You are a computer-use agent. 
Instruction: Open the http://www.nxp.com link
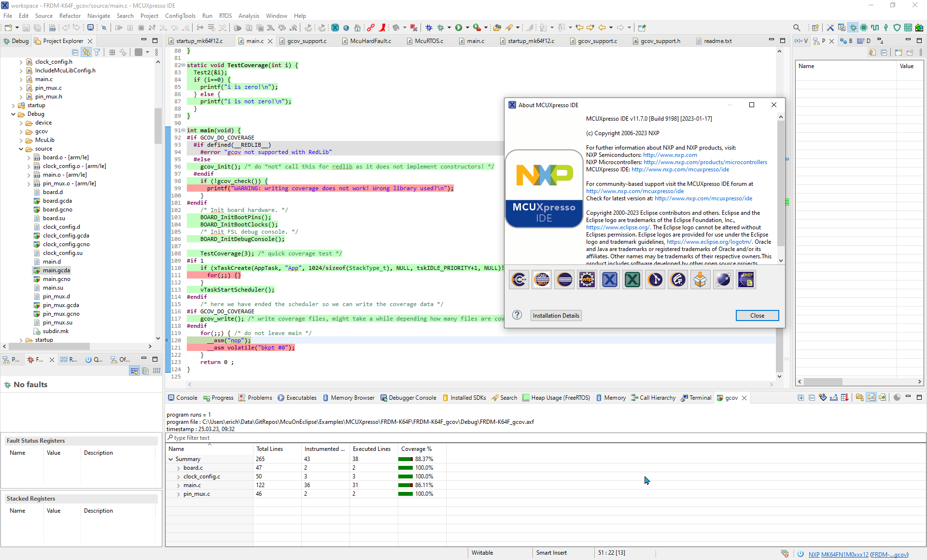(670, 155)
